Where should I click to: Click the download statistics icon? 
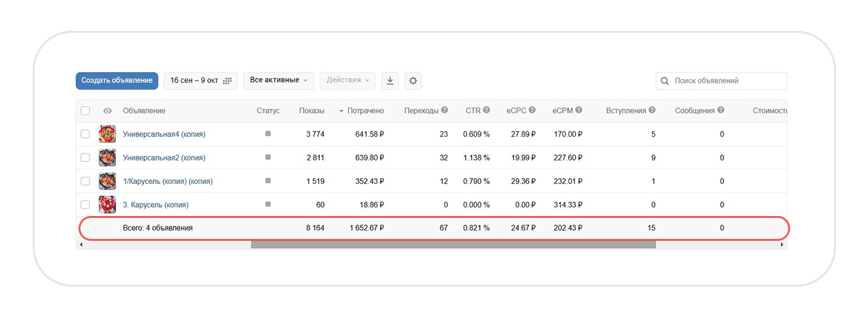tap(390, 80)
